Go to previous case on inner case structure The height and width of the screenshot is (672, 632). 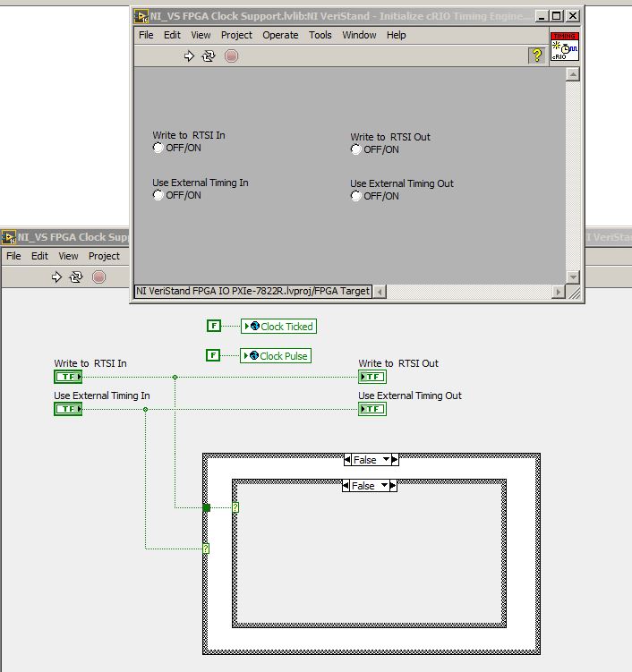pos(346,486)
